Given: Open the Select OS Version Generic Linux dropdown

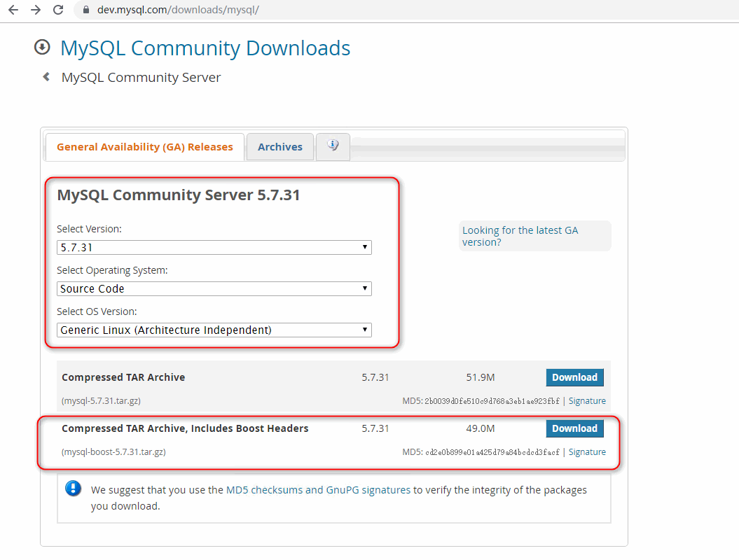Looking at the screenshot, I should 214,330.
